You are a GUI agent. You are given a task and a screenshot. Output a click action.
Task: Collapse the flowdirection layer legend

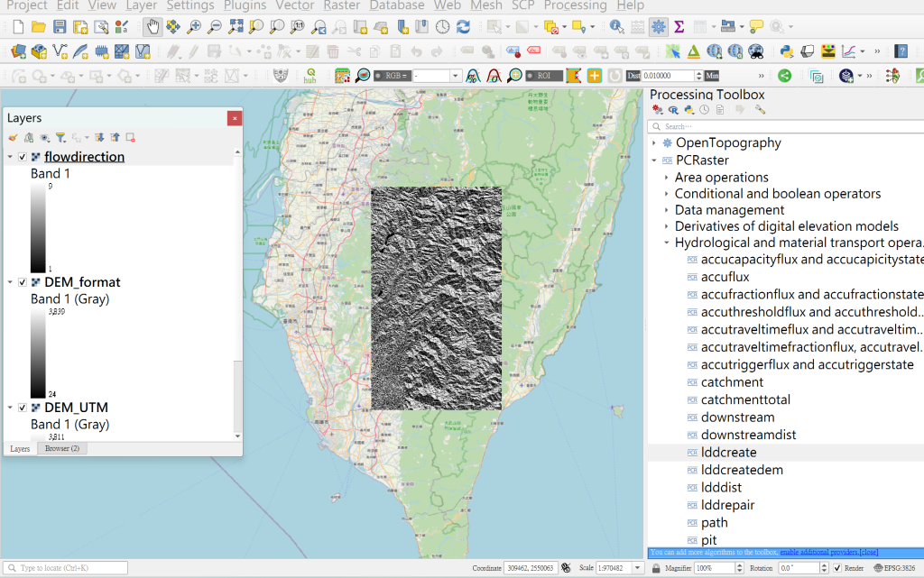pyautogui.click(x=10, y=157)
